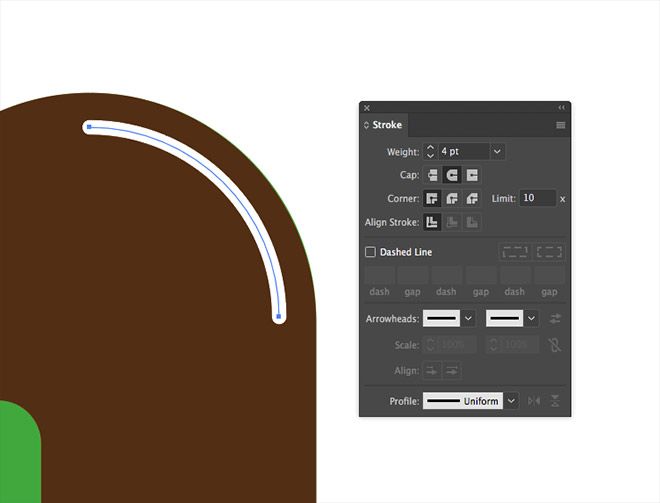660x503 pixels.
Task: Select Bevel Join corner
Action: [472, 198]
